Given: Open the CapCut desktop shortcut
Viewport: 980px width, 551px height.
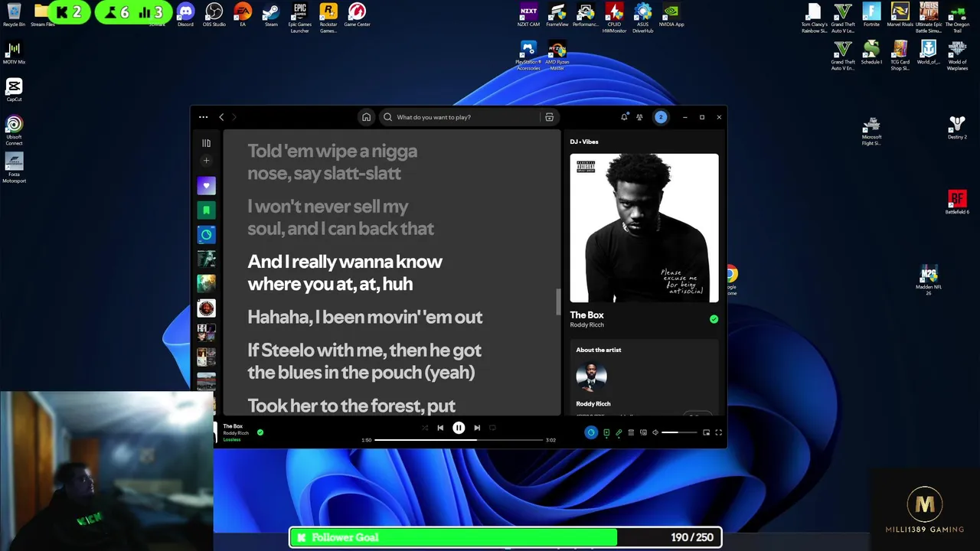Looking at the screenshot, I should point(14,90).
